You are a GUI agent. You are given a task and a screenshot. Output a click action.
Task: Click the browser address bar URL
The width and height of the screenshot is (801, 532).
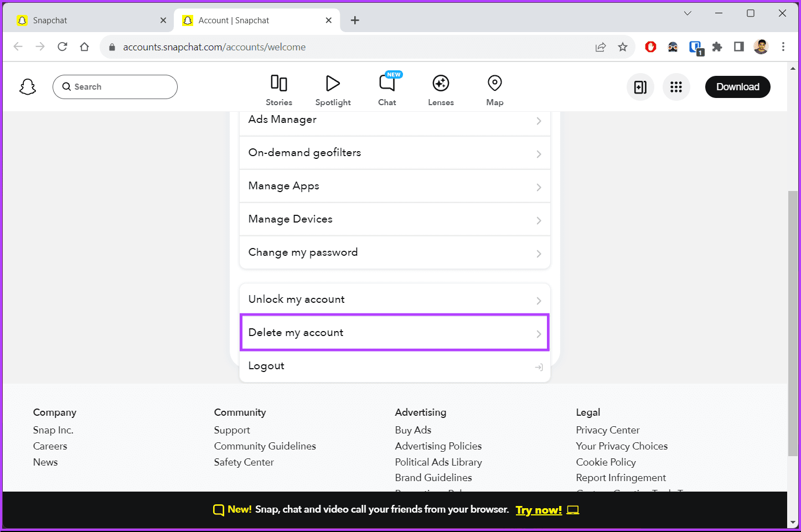(214, 47)
